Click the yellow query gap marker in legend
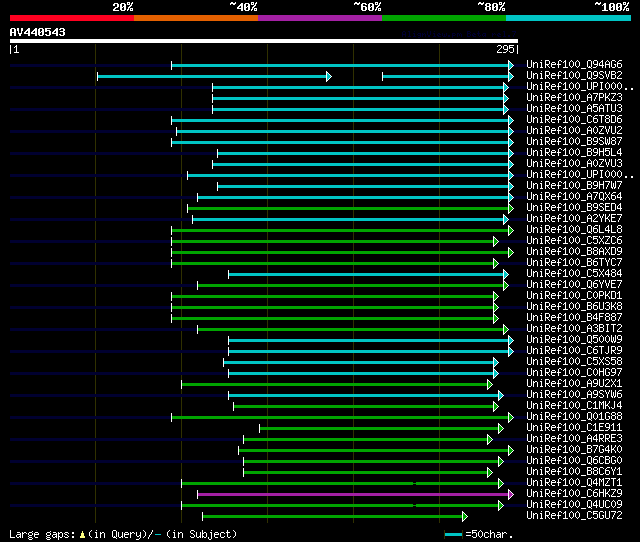640x542 pixels. pyautogui.click(x=82, y=534)
